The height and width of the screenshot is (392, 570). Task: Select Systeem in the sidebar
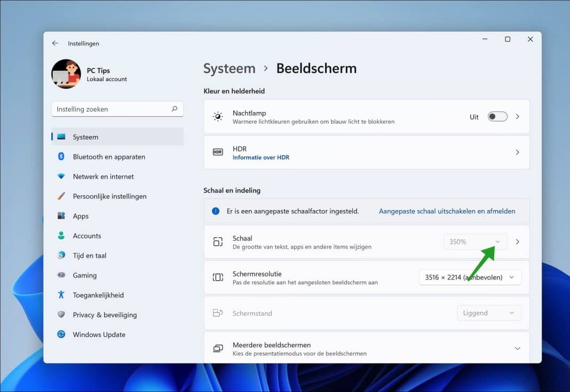(x=85, y=137)
